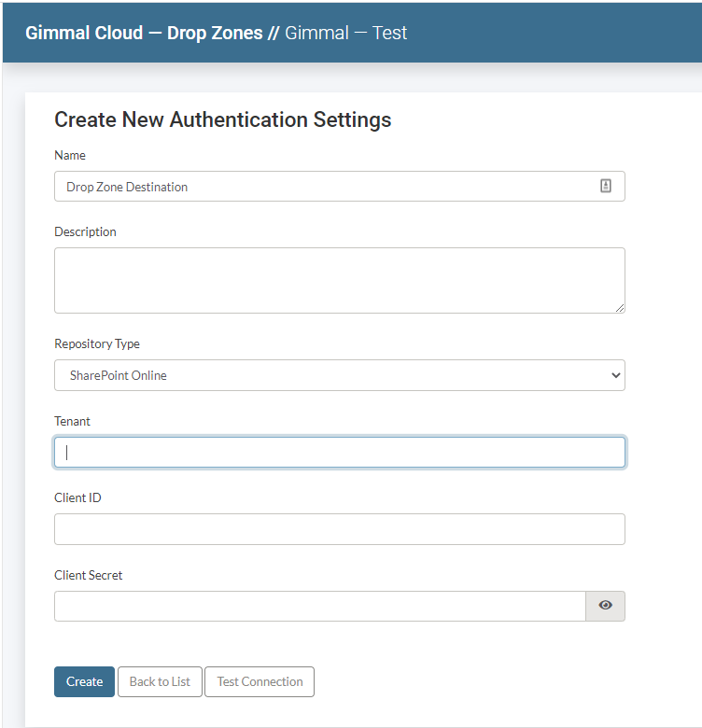Viewport: 702px width, 728px height.
Task: Click the Gimmal — Test header text
Action: (346, 33)
